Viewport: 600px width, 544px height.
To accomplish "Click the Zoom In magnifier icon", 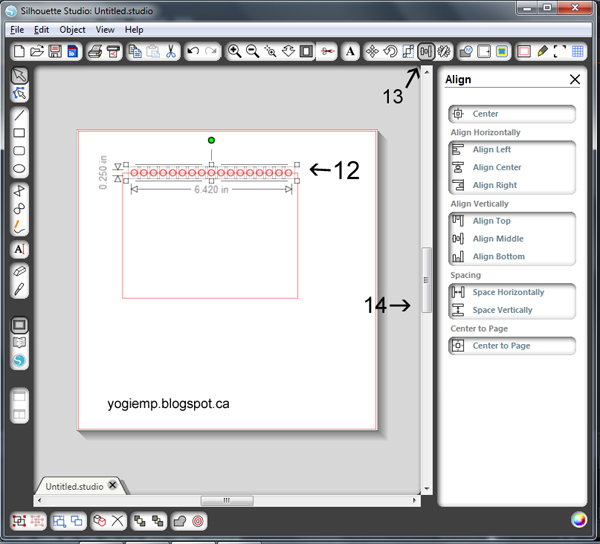I will click(234, 51).
